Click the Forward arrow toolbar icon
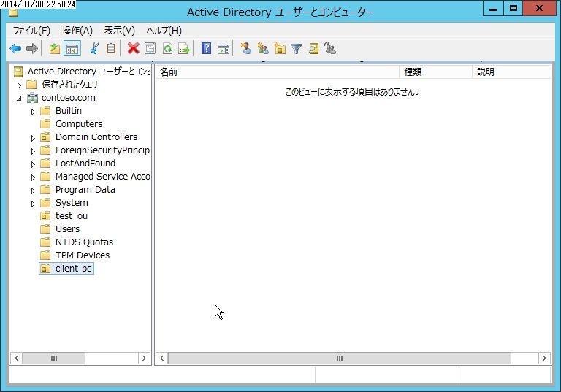This screenshot has height=392, width=561. coord(32,48)
